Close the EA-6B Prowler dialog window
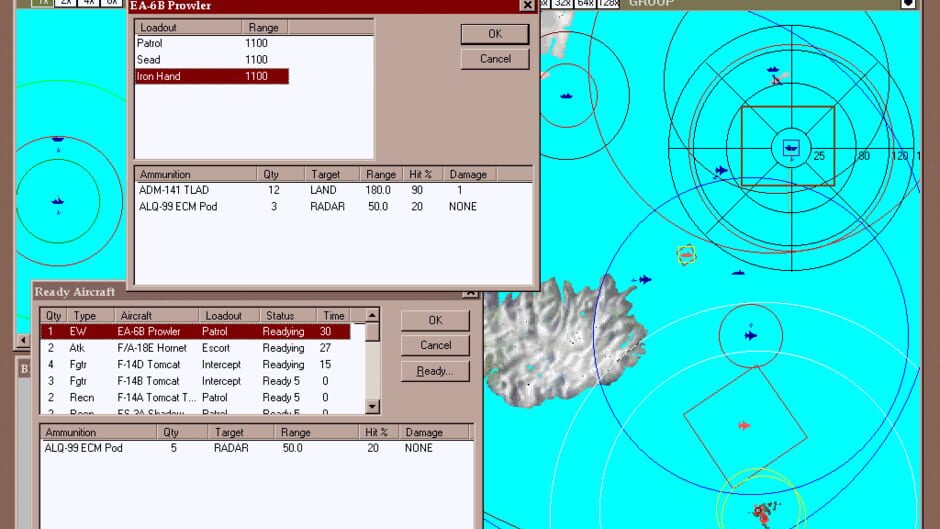Viewport: 940px width, 529px height. click(x=527, y=5)
